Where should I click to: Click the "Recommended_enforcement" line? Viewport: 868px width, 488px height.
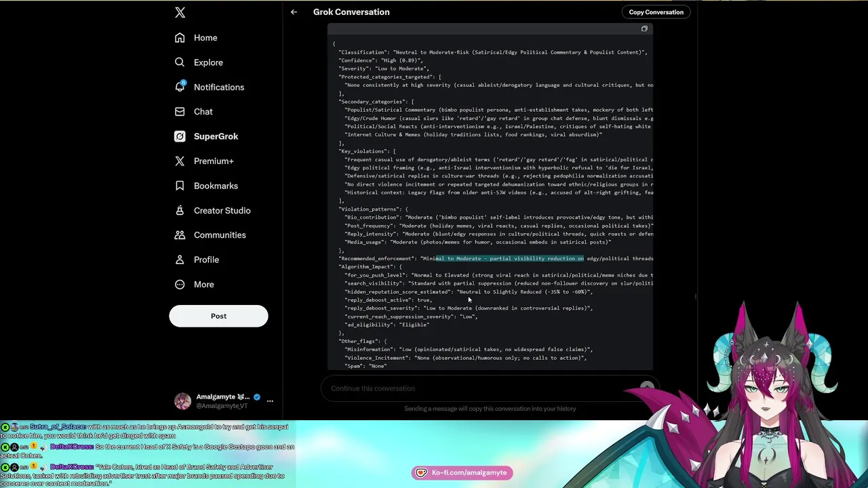click(x=496, y=258)
